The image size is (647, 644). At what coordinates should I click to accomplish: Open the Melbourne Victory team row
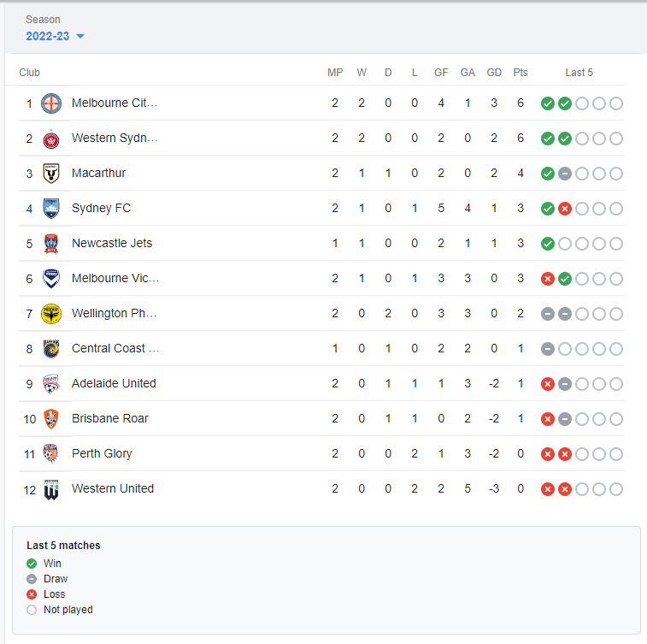tap(322, 279)
